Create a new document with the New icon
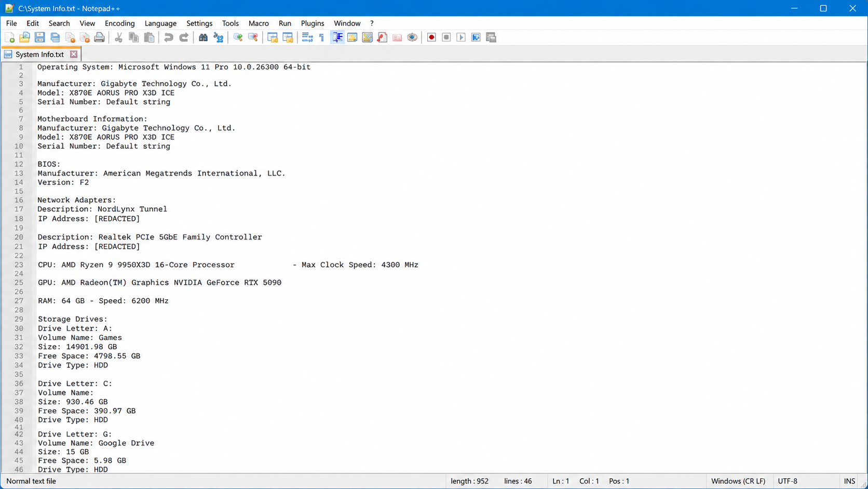 (9, 37)
